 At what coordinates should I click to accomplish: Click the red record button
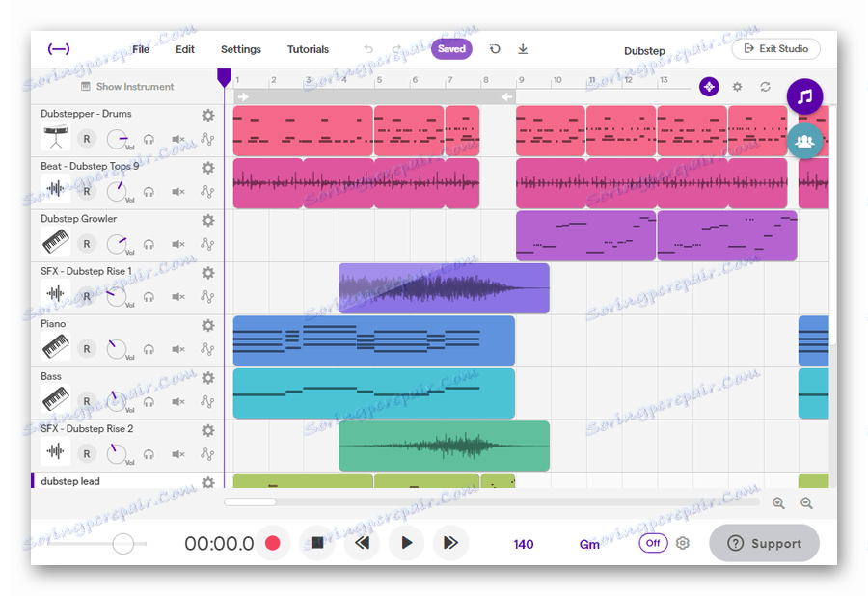click(x=272, y=543)
